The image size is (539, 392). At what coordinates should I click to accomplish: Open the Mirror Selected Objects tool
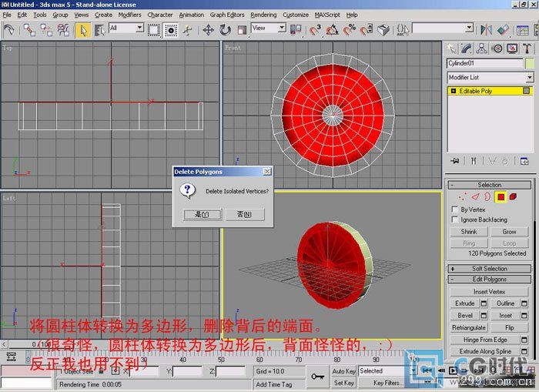(x=486, y=30)
